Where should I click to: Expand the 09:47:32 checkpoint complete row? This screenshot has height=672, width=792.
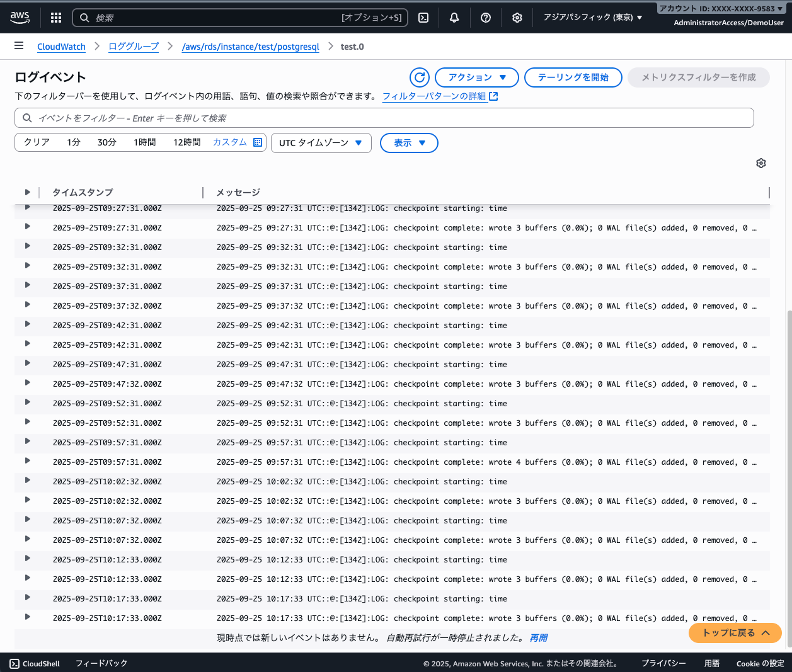point(27,383)
